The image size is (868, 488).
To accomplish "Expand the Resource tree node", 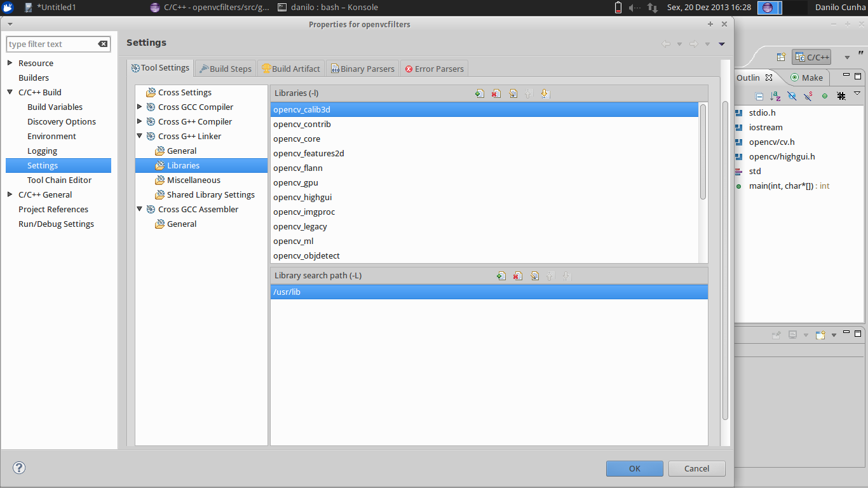I will 10,63.
